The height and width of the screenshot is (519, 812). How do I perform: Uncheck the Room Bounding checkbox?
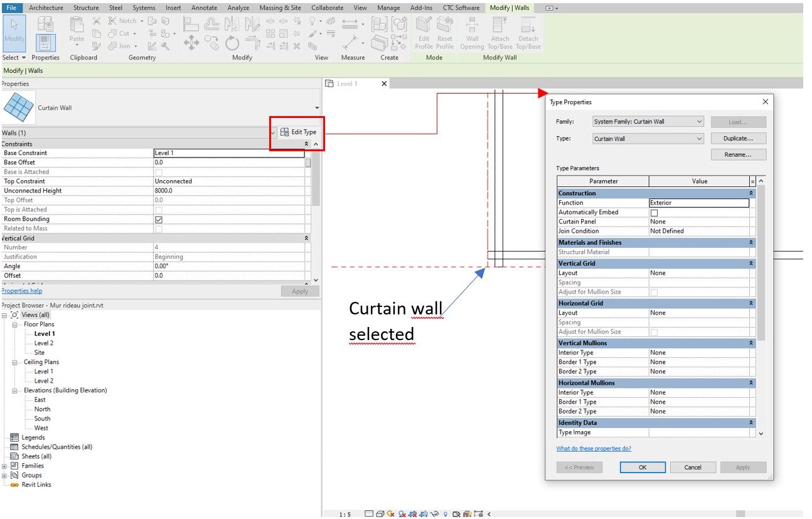tap(159, 220)
